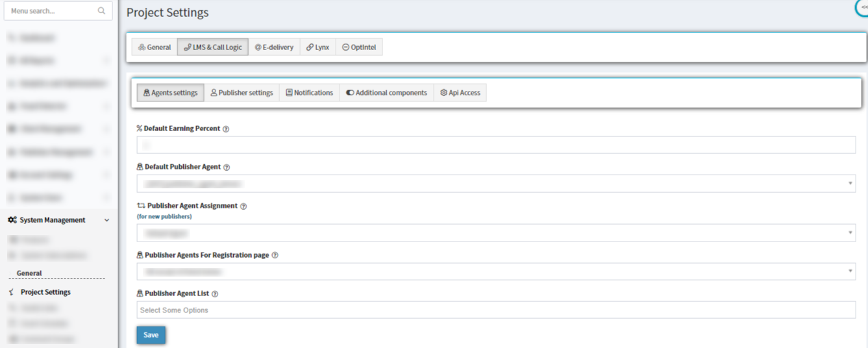The width and height of the screenshot is (868, 348).
Task: Click help icon beside Publisher Agent Assignment
Action: (x=243, y=206)
